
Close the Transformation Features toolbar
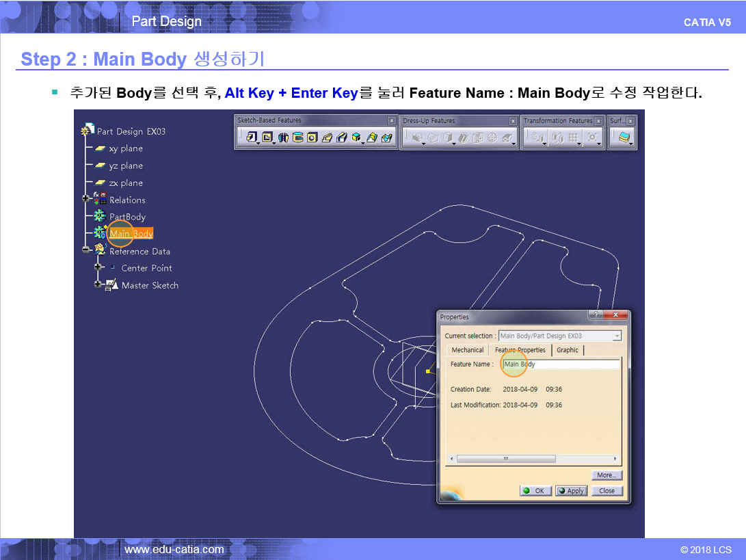[598, 121]
